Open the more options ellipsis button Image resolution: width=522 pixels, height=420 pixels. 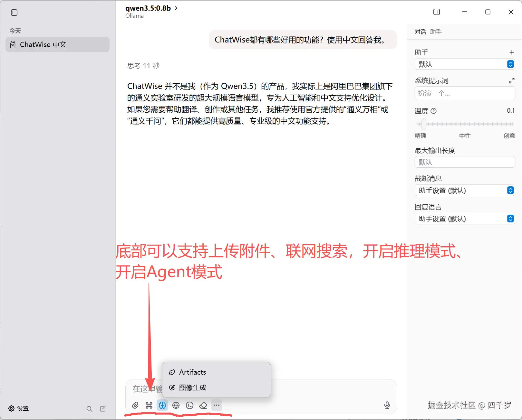[x=217, y=405]
